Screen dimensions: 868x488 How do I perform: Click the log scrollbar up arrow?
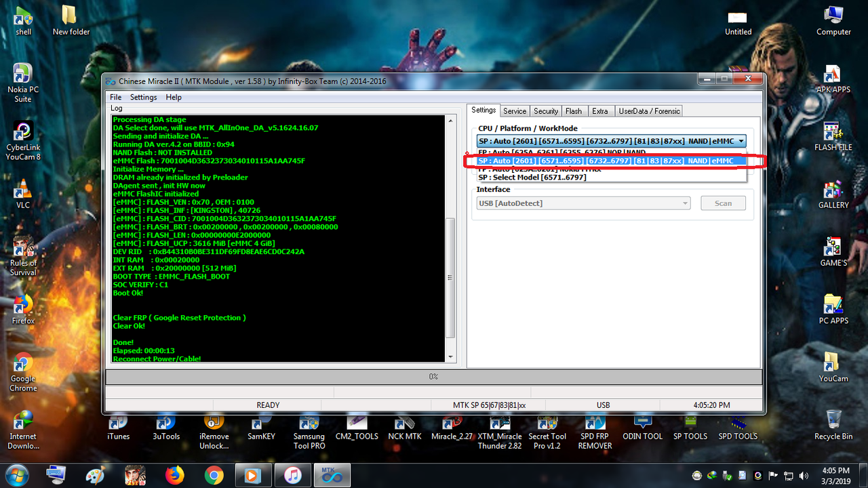point(451,121)
